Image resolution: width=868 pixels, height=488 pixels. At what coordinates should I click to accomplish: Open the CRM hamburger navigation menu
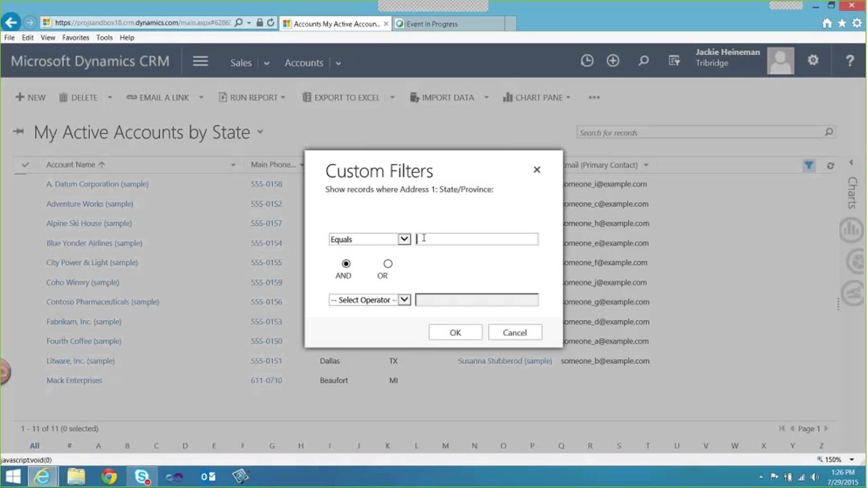pos(200,61)
